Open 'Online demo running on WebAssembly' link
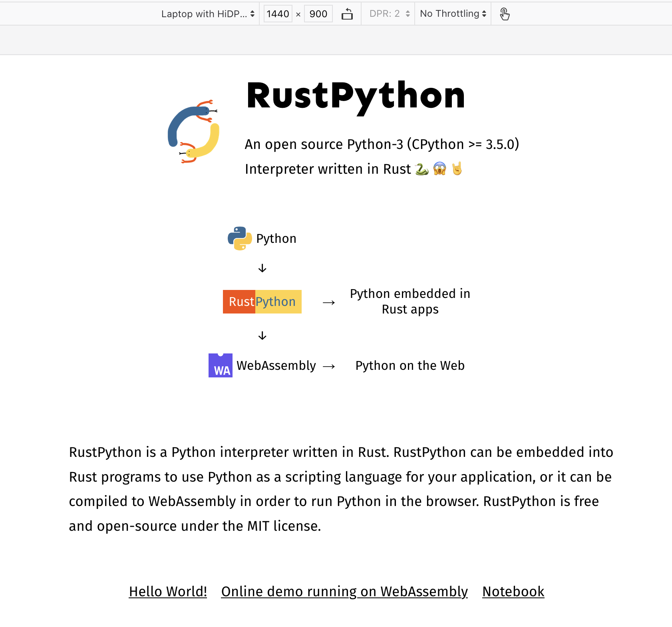 [344, 591]
